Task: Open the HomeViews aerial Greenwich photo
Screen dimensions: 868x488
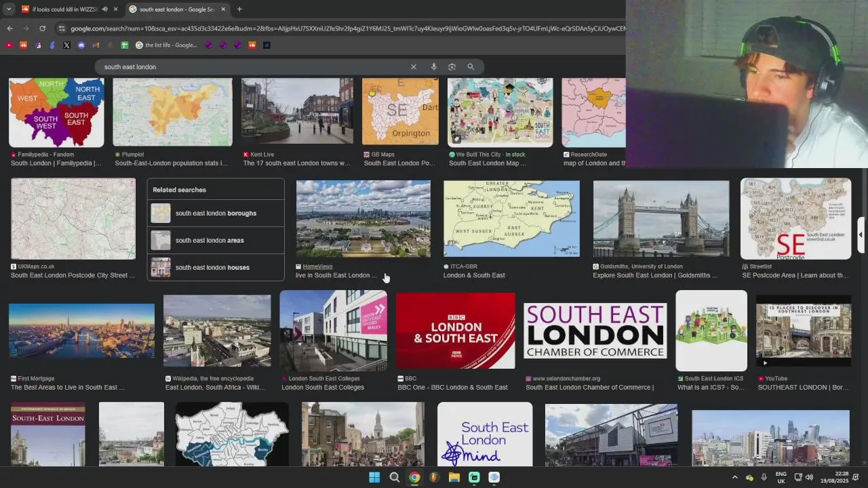Action: pos(363,219)
